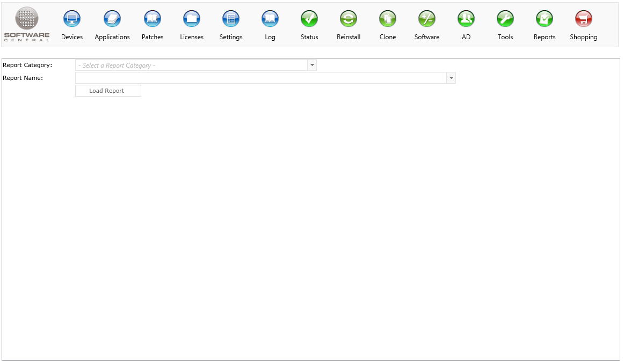Open the Patches section icon
The width and height of the screenshot is (624, 364).
[x=153, y=19]
